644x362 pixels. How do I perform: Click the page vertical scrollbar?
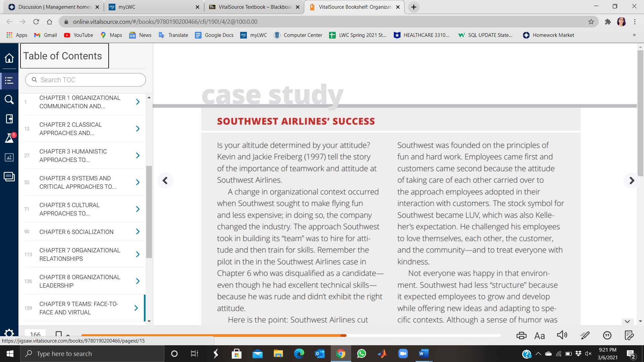tap(640, 113)
